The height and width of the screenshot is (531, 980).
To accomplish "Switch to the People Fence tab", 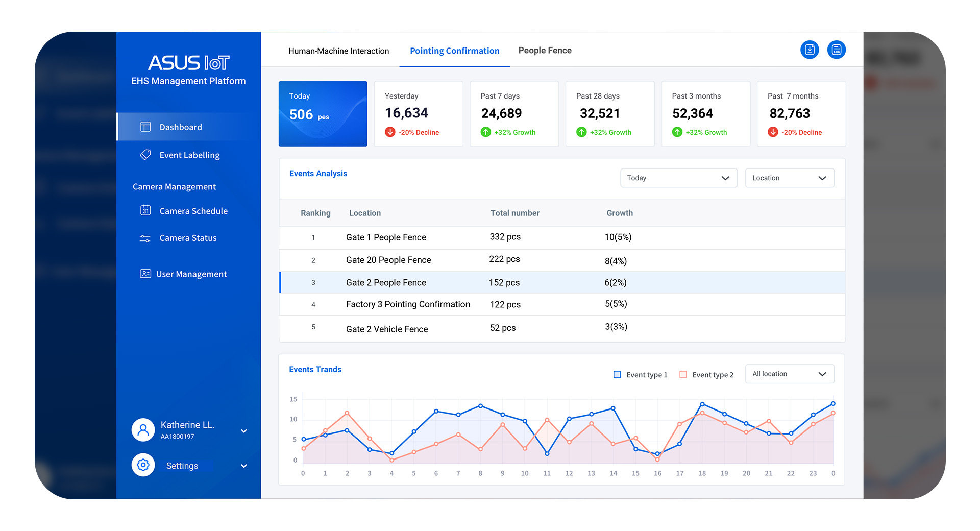I will coord(545,50).
